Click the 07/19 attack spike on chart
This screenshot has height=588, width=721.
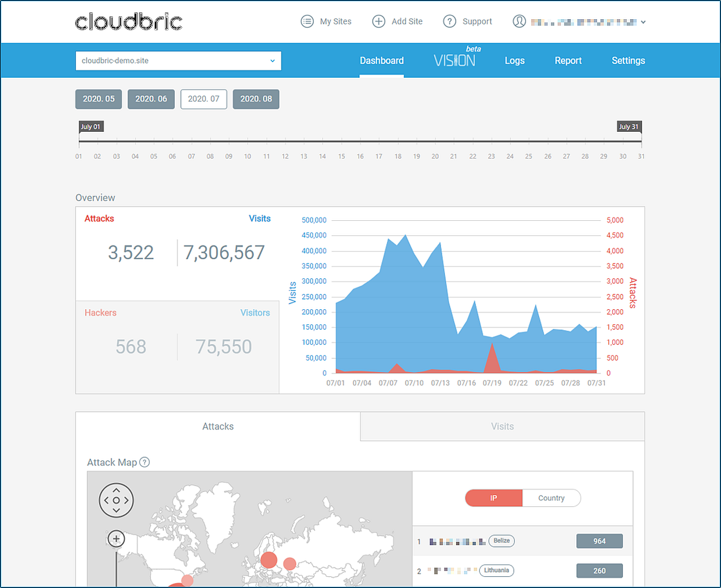(492, 358)
